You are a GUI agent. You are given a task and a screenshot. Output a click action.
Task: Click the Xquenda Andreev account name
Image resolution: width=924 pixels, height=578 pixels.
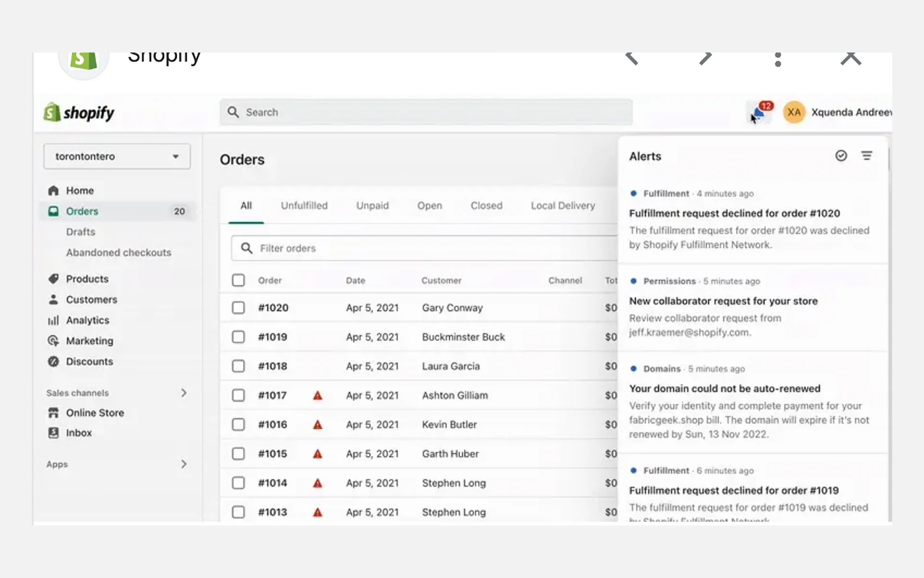[851, 112]
